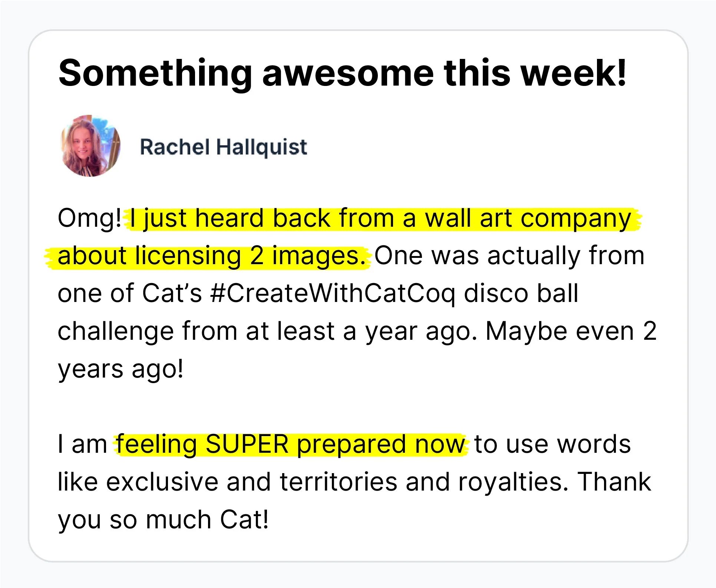Image resolution: width=716 pixels, height=588 pixels.
Task: Click highlighted 'feeling SUPER prepared now' phrase
Action: [290, 444]
